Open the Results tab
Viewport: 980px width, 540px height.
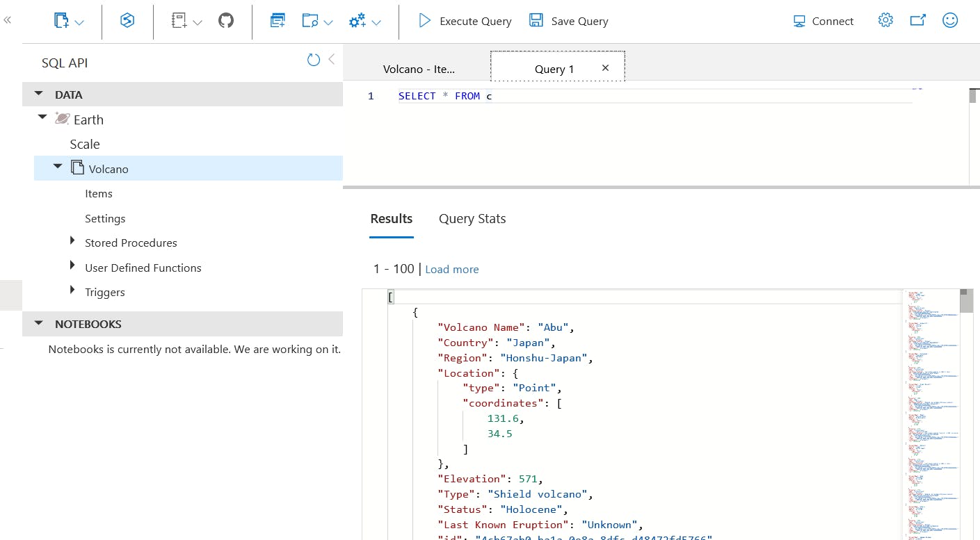pyautogui.click(x=392, y=218)
